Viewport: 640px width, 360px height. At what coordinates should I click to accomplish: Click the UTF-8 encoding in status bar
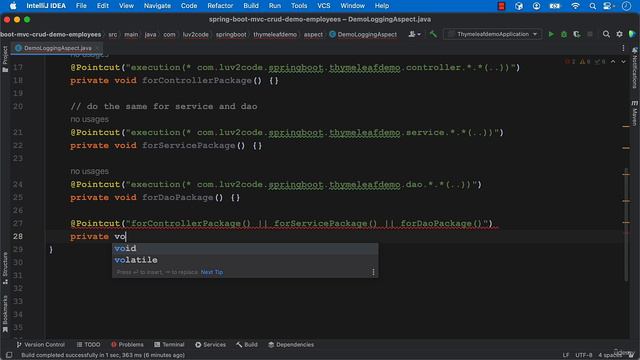point(584,355)
